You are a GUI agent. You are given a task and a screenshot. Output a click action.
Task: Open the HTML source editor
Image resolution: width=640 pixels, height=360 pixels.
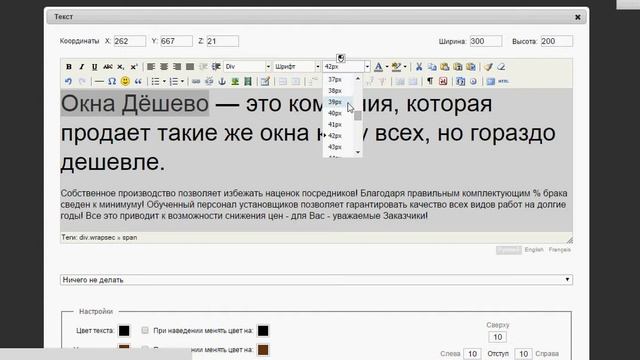[x=503, y=82]
